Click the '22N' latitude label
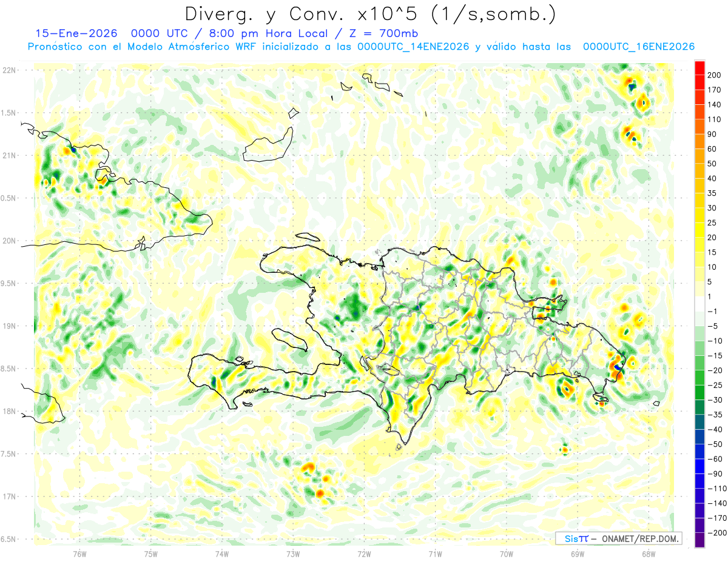Viewport: 728px width, 562px height. (x=8, y=70)
